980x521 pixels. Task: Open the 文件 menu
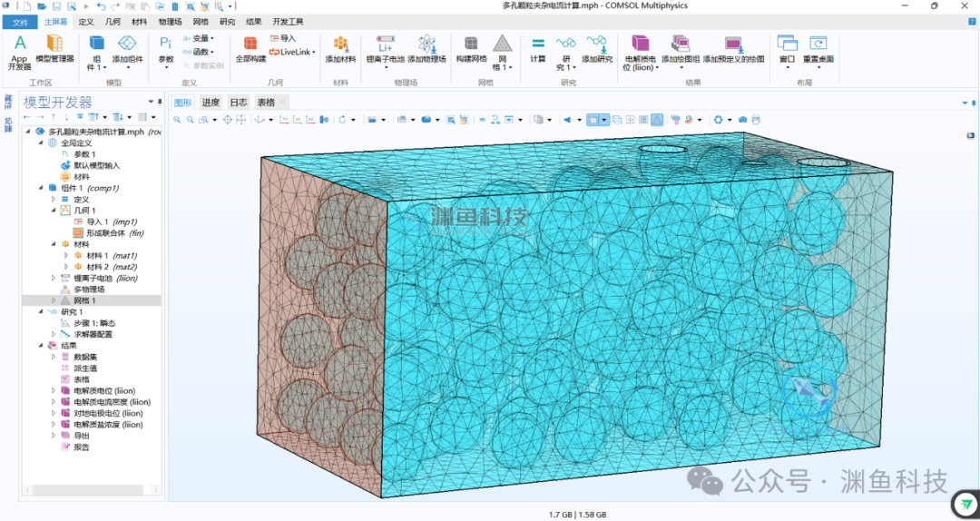point(20,22)
